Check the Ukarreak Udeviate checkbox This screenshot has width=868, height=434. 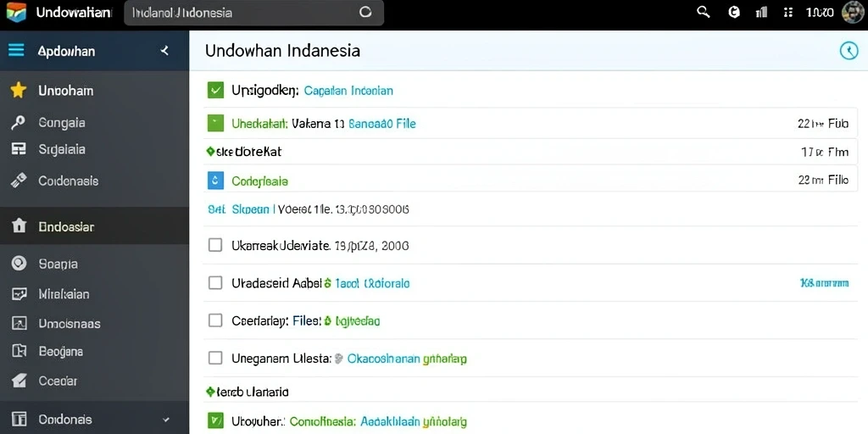point(215,245)
